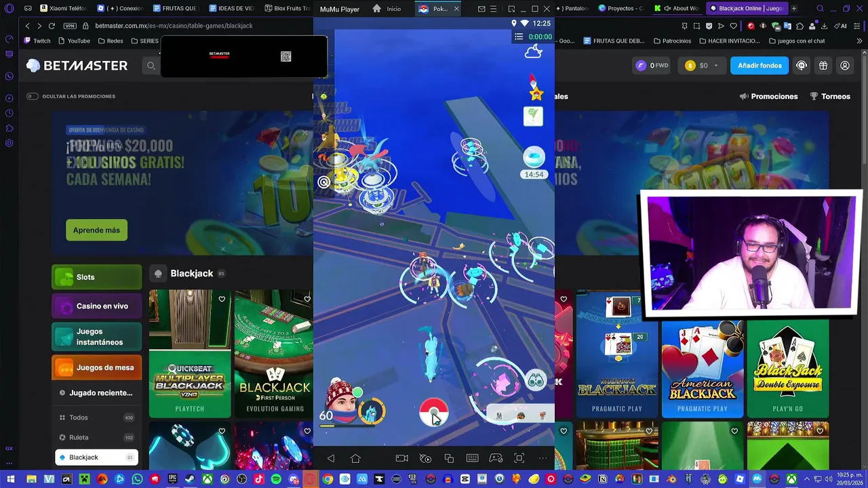Image resolution: width=868 pixels, height=488 pixels.
Task: Open keyboard mapping in MuMu Player toolbar
Action: (473, 458)
